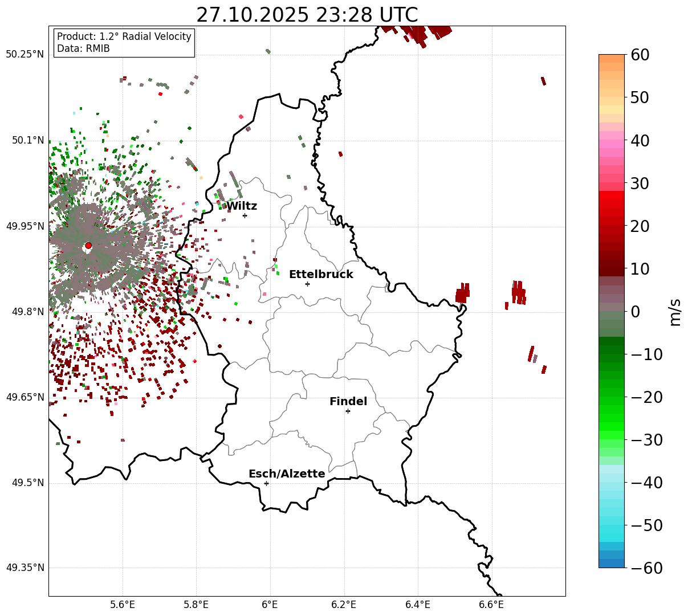The image size is (688, 616).
Task: Pick the bright red colorbar band near 25
Action: click(x=612, y=203)
